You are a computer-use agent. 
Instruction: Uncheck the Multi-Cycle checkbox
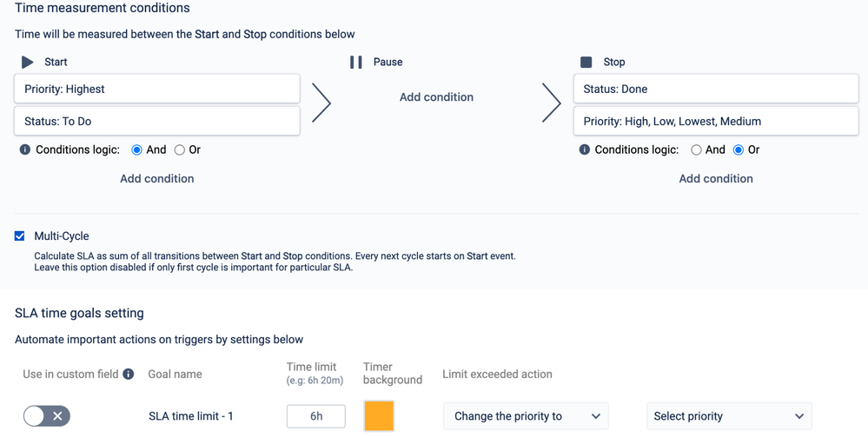click(x=20, y=236)
